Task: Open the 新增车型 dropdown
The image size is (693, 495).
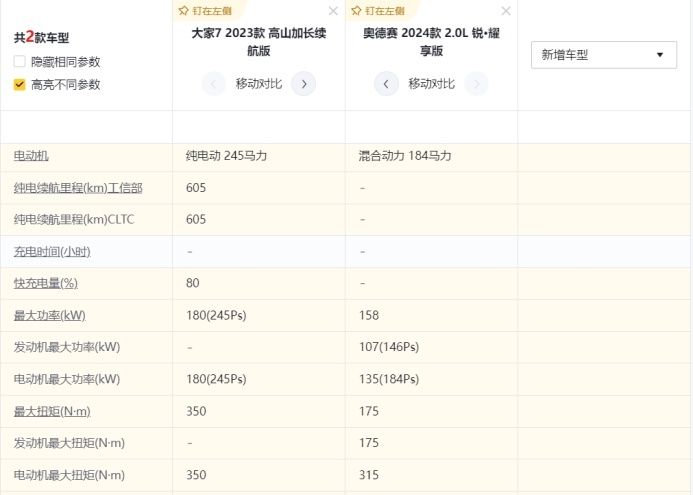Action: (x=604, y=55)
